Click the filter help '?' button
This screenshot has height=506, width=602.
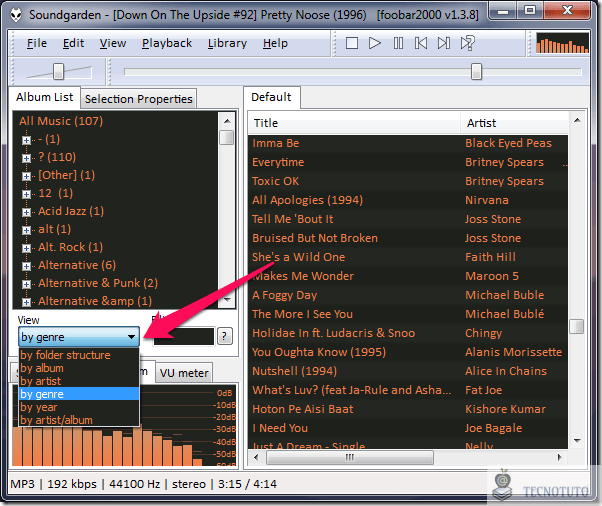pyautogui.click(x=225, y=337)
